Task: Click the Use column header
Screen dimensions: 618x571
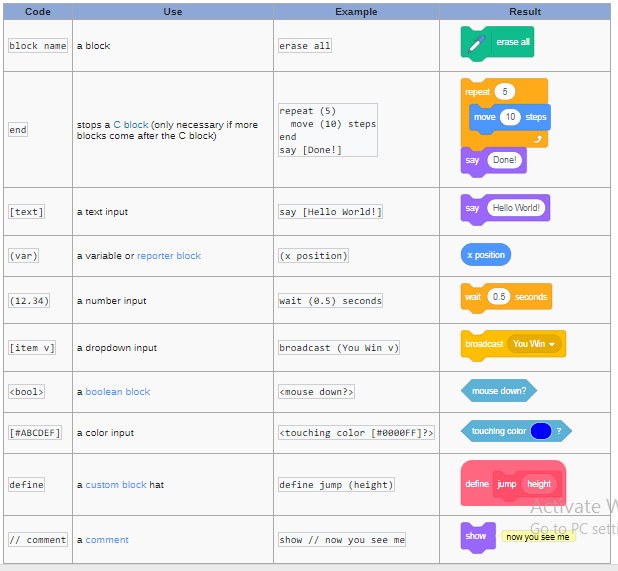Action: point(173,12)
